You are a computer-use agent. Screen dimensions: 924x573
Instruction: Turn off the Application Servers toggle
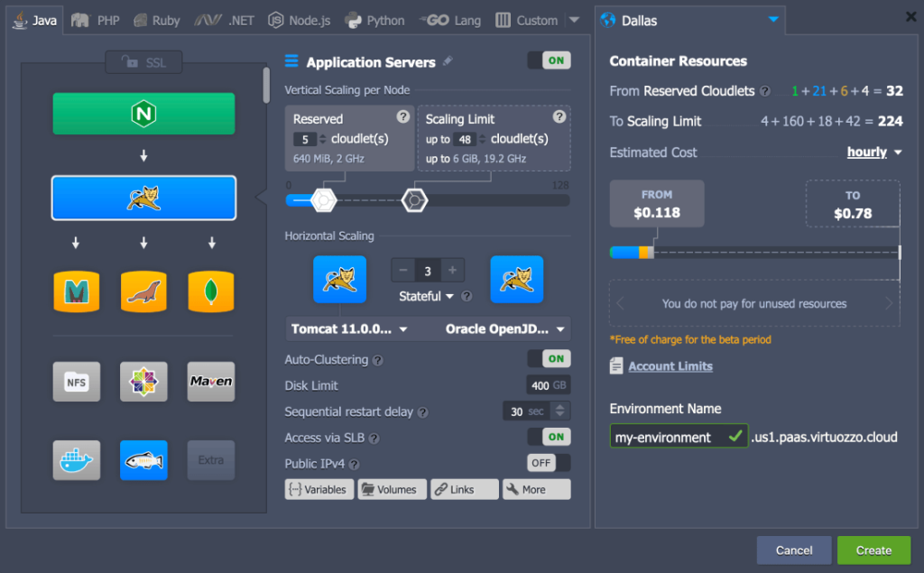click(549, 60)
